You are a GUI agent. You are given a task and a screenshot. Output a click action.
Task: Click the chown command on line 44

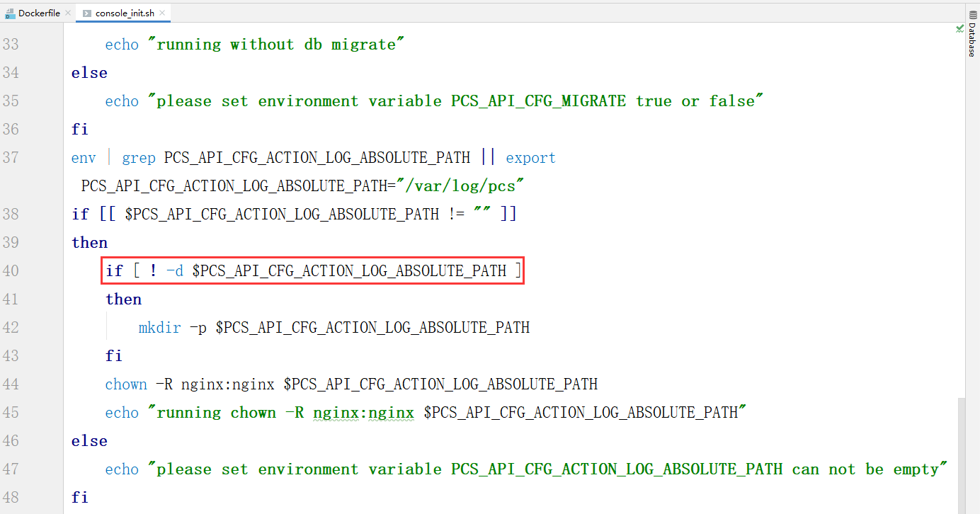pyautogui.click(x=126, y=384)
